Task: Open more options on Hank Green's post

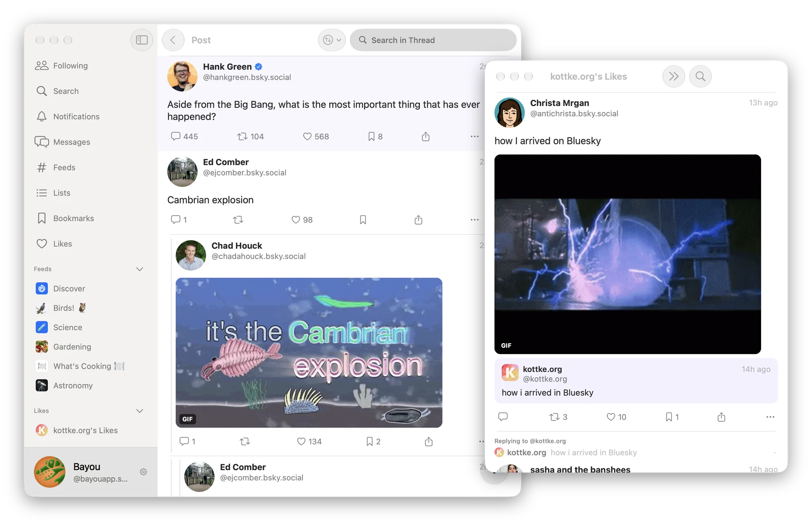Action: tap(475, 137)
